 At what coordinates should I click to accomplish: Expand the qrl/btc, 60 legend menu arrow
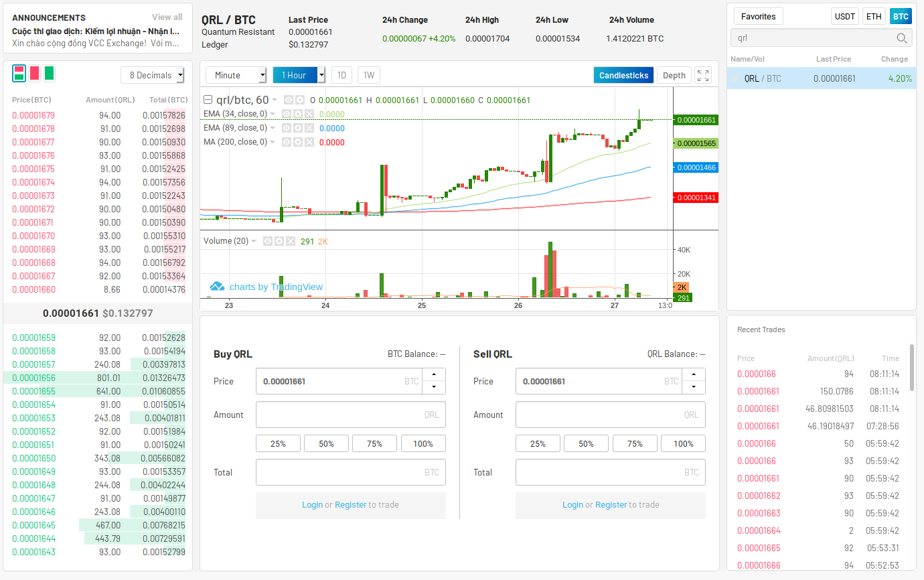[x=275, y=100]
